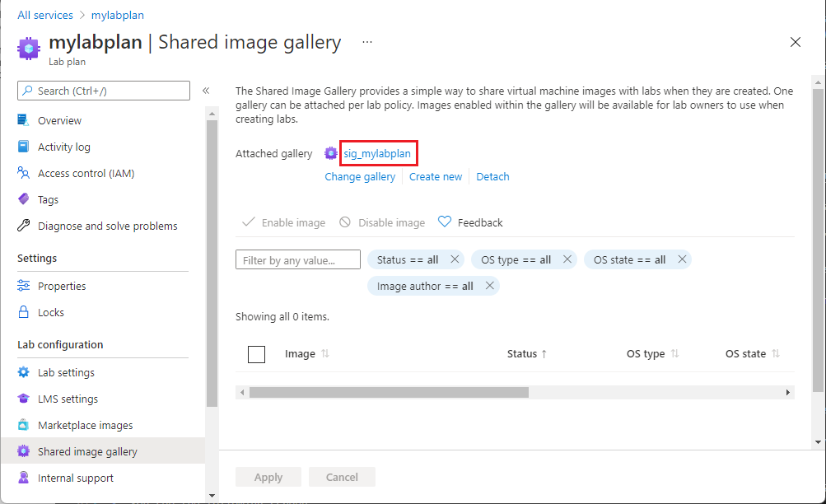Click All services breadcrumb

point(45,15)
